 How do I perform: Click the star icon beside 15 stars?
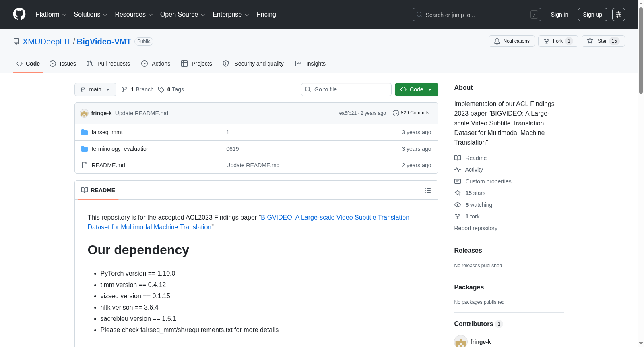click(458, 193)
